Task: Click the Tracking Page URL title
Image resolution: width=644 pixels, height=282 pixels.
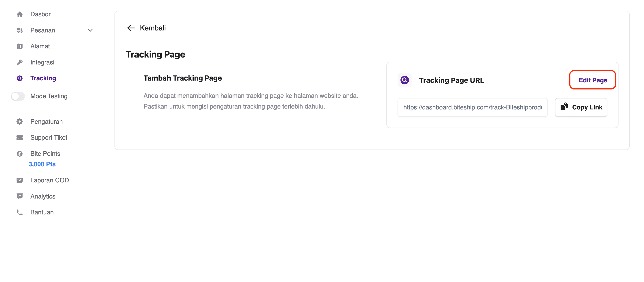Action: click(451, 80)
